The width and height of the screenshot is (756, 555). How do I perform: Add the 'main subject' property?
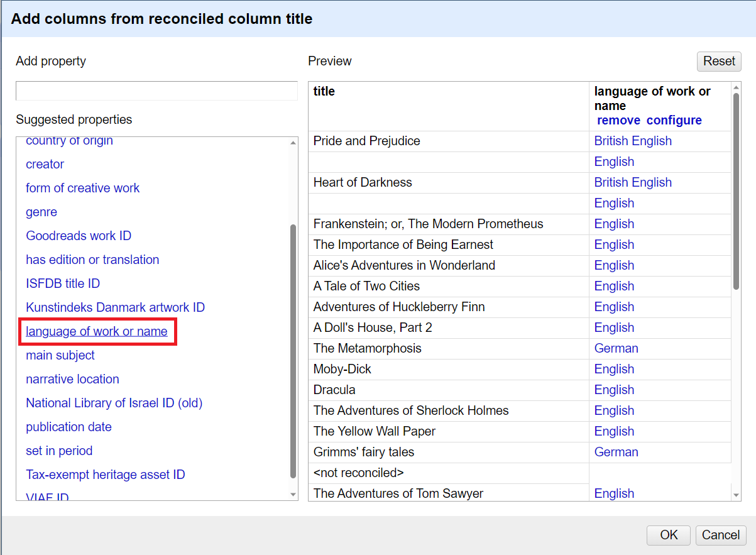60,355
